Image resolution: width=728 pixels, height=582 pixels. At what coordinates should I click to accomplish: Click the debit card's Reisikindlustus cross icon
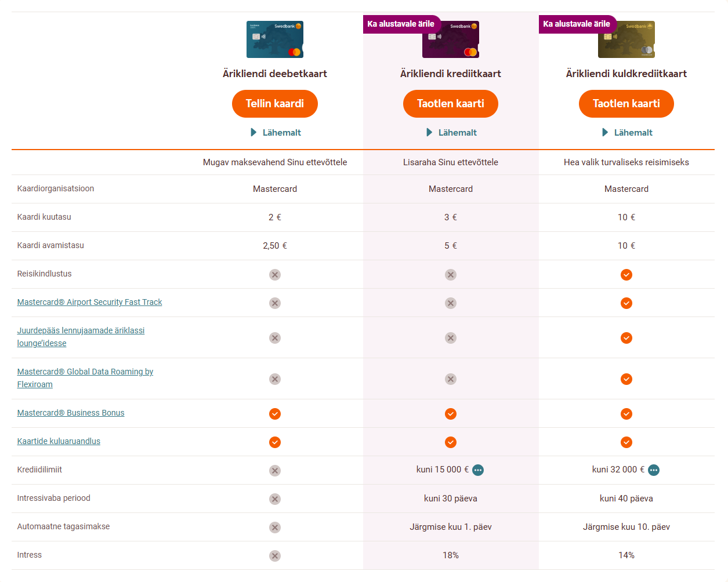click(x=275, y=275)
